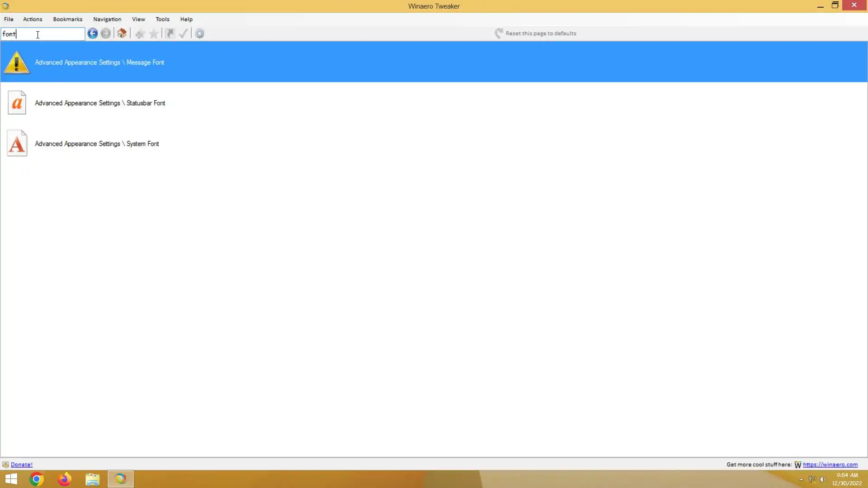Screen dimensions: 868x488
Task: Click the bookmarks star icon
Action: (x=154, y=33)
